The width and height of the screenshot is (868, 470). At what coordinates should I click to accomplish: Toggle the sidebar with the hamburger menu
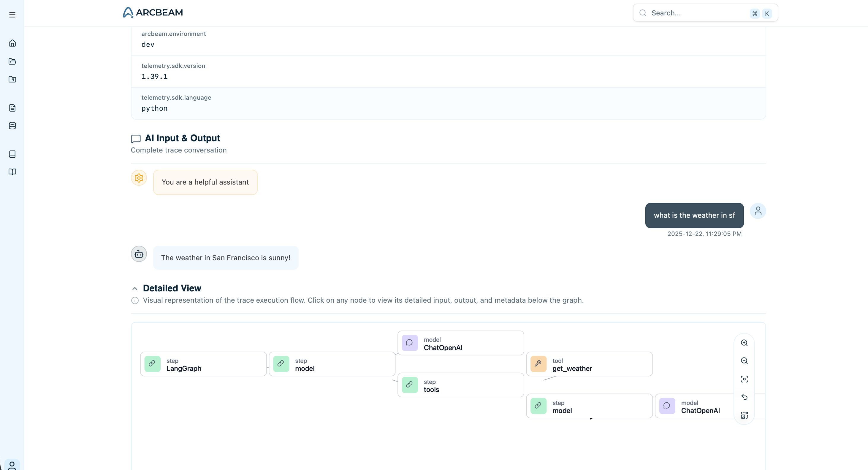[12, 15]
